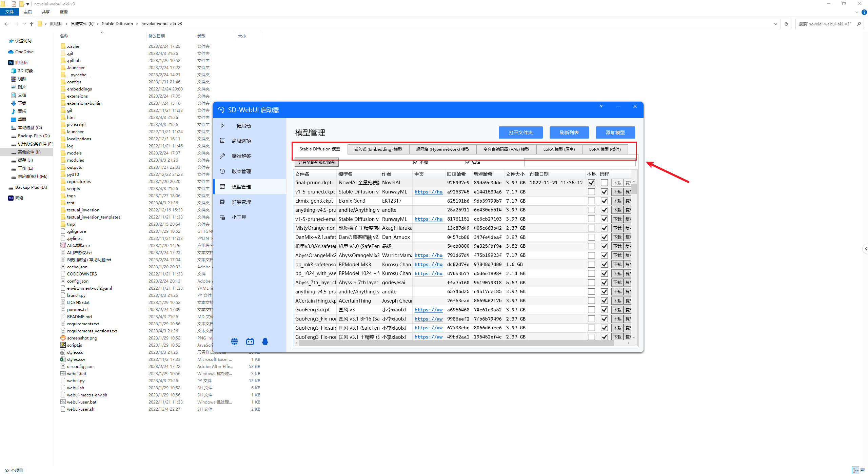Switch to 变分自编码器 (VAE) 模型 tab
Viewport: 868px width, 474px height.
pyautogui.click(x=506, y=149)
